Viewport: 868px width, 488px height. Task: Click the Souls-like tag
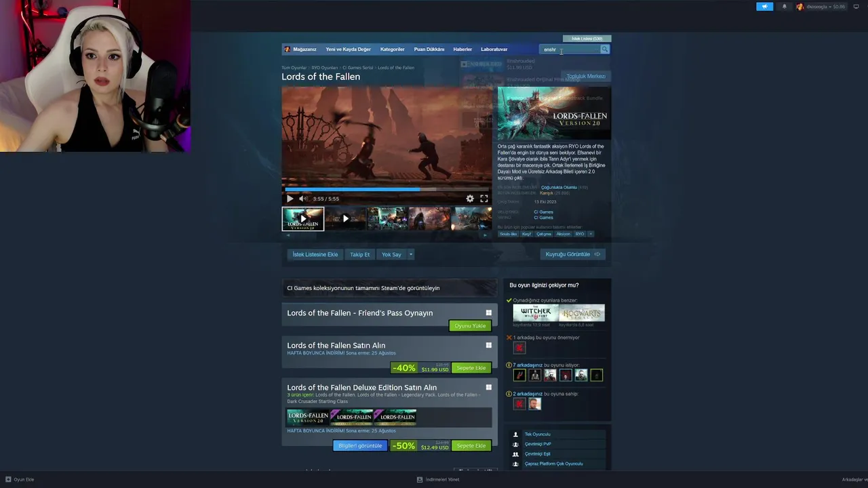(x=509, y=234)
